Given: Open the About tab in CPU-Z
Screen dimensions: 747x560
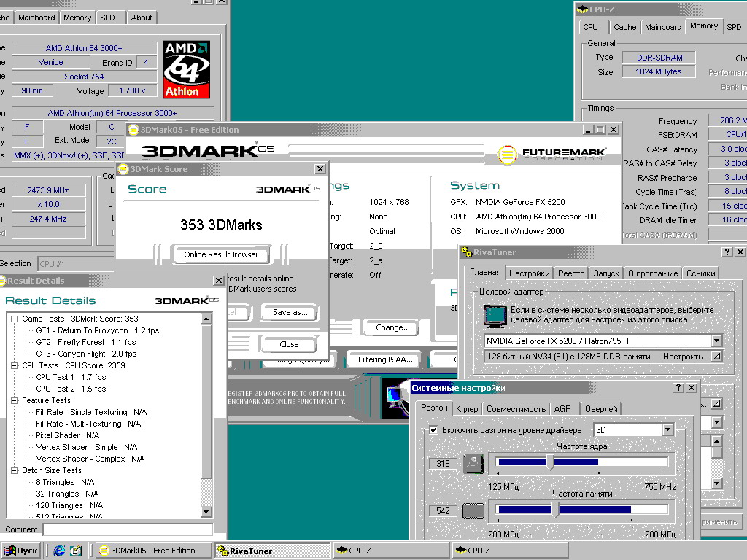Looking at the screenshot, I should point(142,17).
